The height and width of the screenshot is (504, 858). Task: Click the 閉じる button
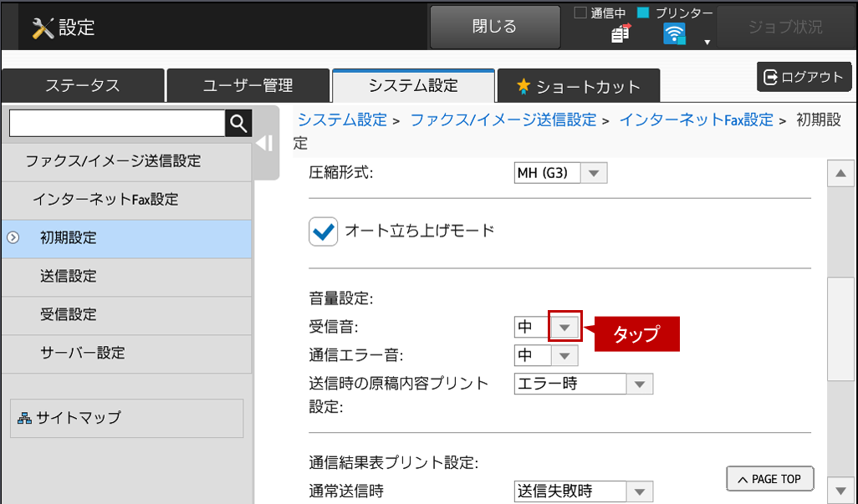[x=495, y=27]
